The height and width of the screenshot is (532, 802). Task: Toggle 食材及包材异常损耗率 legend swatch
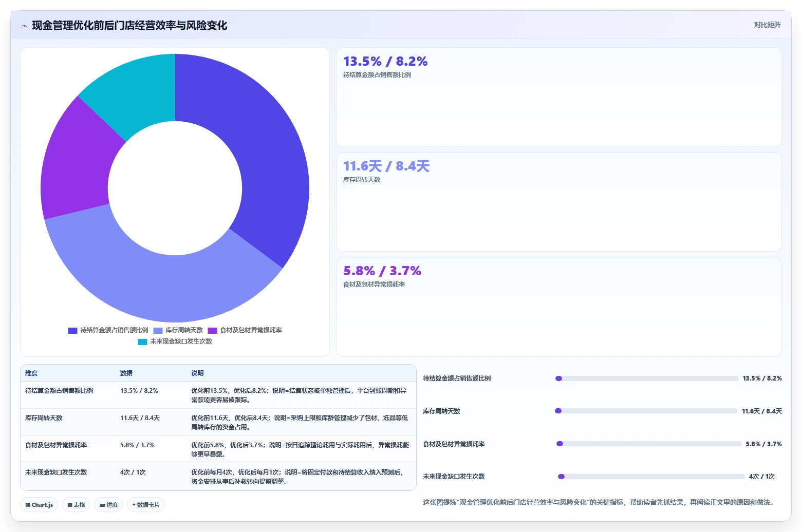pos(212,330)
